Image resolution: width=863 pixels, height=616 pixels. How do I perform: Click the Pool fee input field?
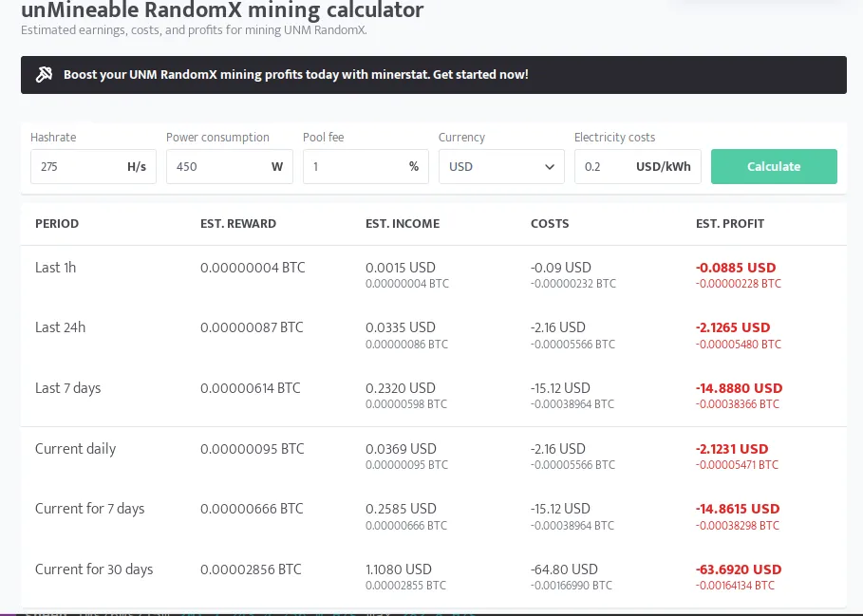tap(366, 167)
